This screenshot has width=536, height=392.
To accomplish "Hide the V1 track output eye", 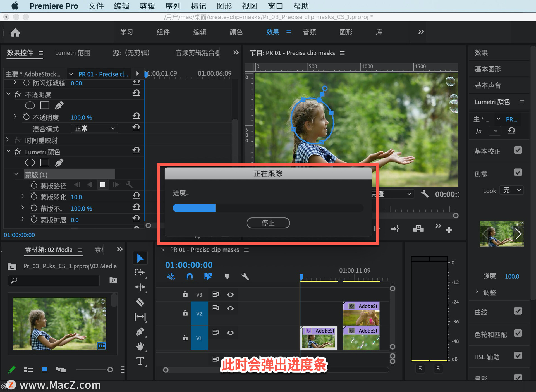I will [x=230, y=333].
